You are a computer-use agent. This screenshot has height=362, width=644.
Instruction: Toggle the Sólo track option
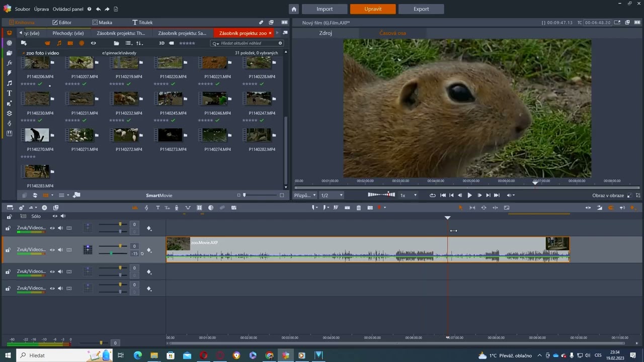36,216
